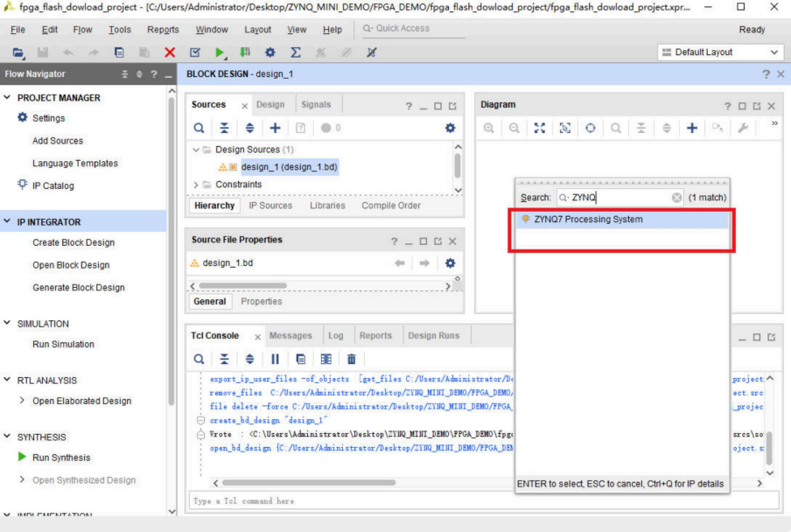The height and width of the screenshot is (532, 791).
Task: Expand the Constraints folder
Action: [196, 185]
